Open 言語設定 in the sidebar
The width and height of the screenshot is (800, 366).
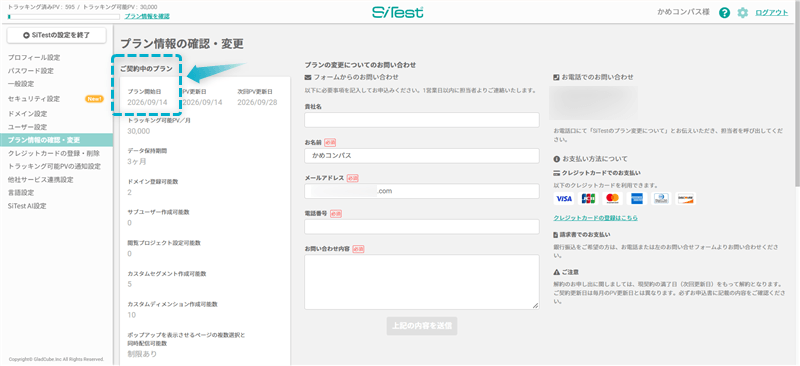point(21,193)
